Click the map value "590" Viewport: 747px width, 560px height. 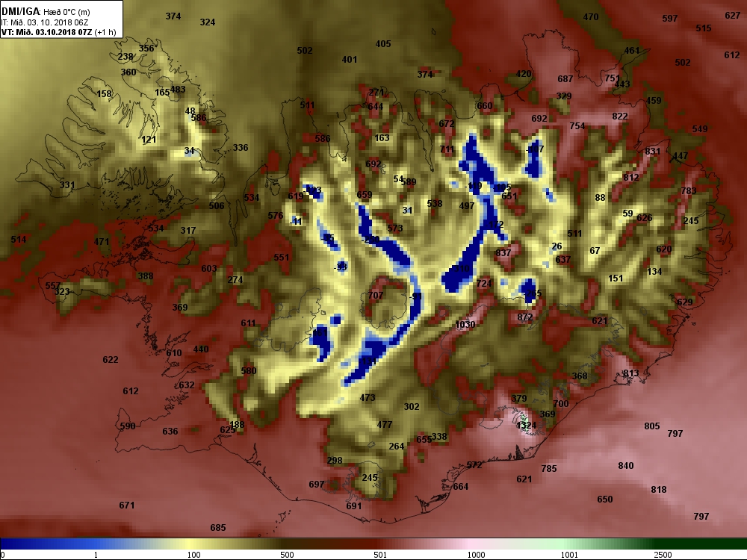coord(127,426)
